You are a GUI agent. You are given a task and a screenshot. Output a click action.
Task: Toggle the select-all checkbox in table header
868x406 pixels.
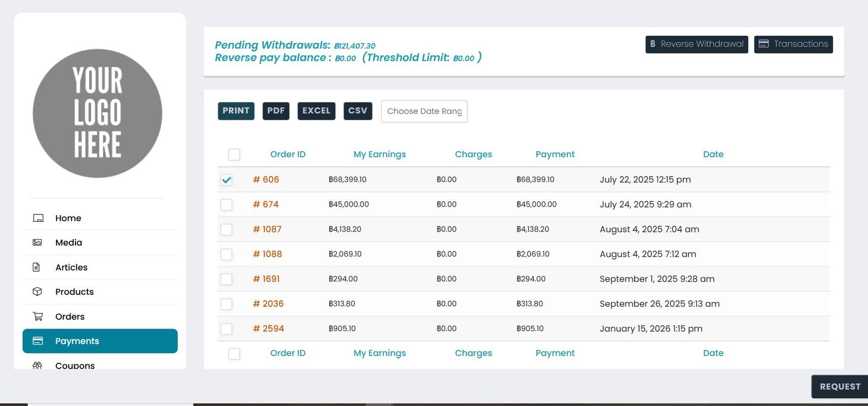tap(234, 154)
